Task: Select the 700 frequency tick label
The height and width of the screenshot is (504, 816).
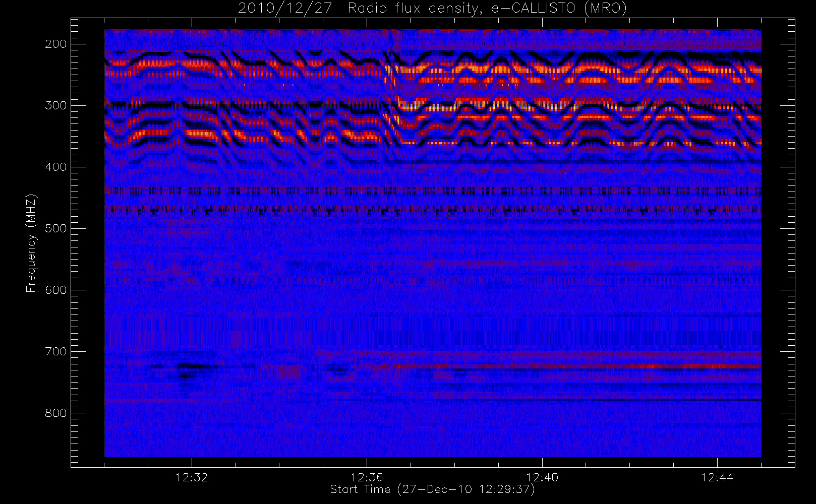Action: point(55,351)
